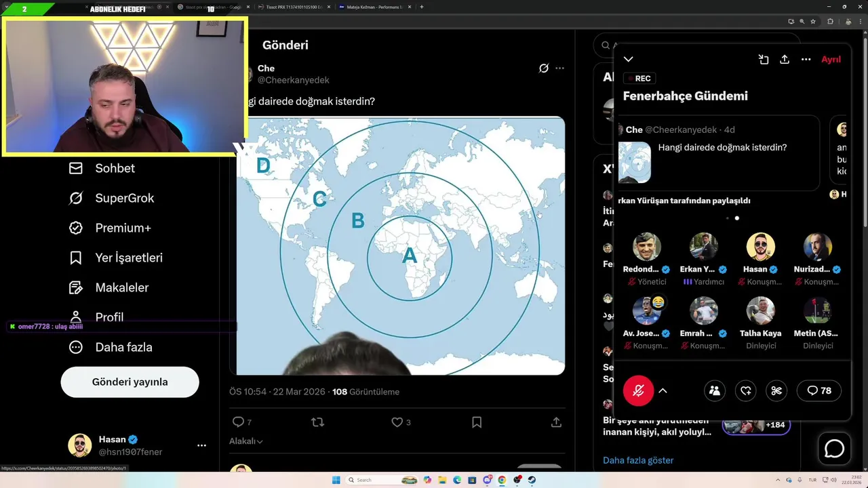Open the Metin (AS... listener avatar
This screenshot has width=868, height=488.
coord(817,311)
